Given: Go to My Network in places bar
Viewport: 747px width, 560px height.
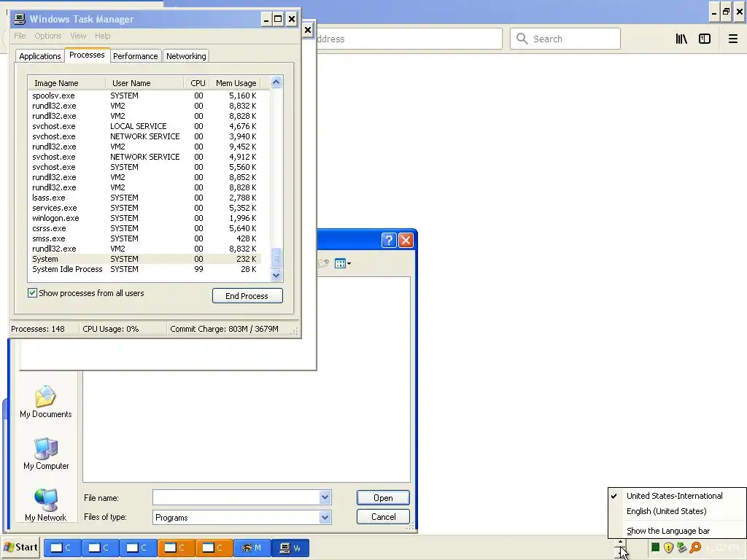Looking at the screenshot, I should point(46,505).
